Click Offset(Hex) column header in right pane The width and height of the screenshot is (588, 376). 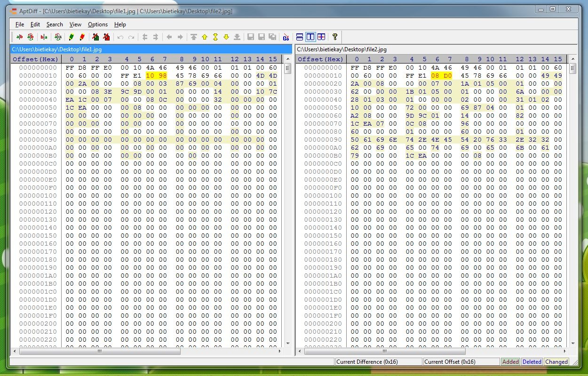(x=321, y=59)
